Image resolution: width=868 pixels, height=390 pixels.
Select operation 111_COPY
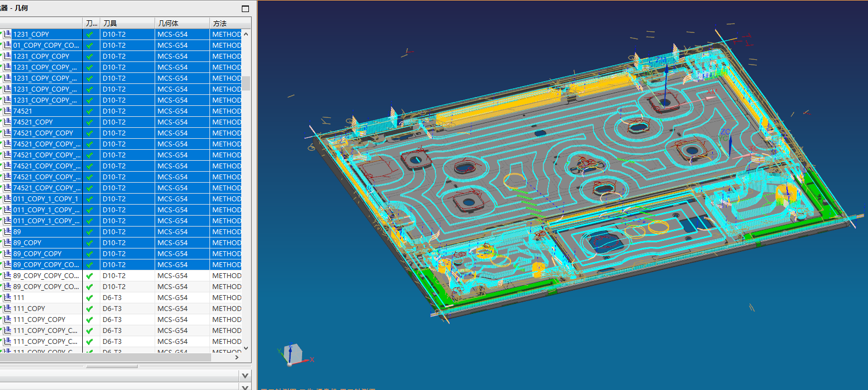click(x=29, y=308)
